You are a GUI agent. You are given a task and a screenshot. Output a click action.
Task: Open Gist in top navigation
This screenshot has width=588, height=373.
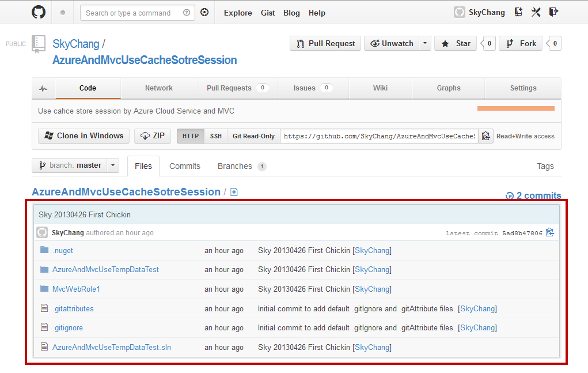click(x=268, y=13)
